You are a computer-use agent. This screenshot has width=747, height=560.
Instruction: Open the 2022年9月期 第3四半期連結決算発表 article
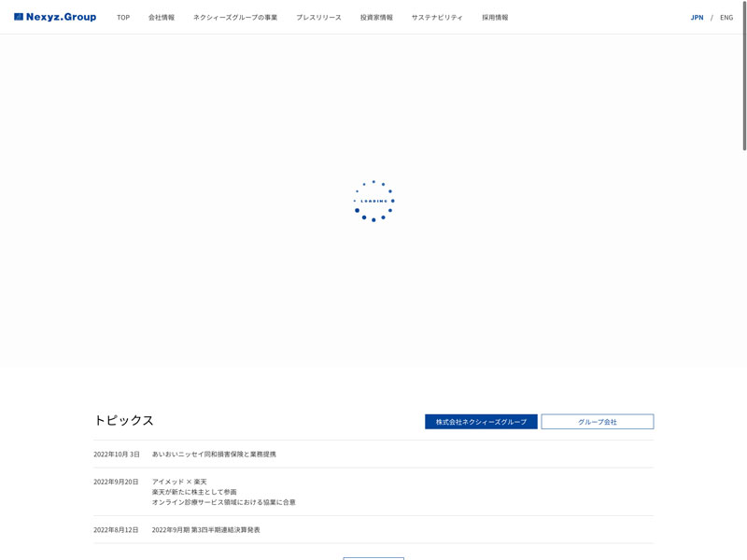point(206,530)
